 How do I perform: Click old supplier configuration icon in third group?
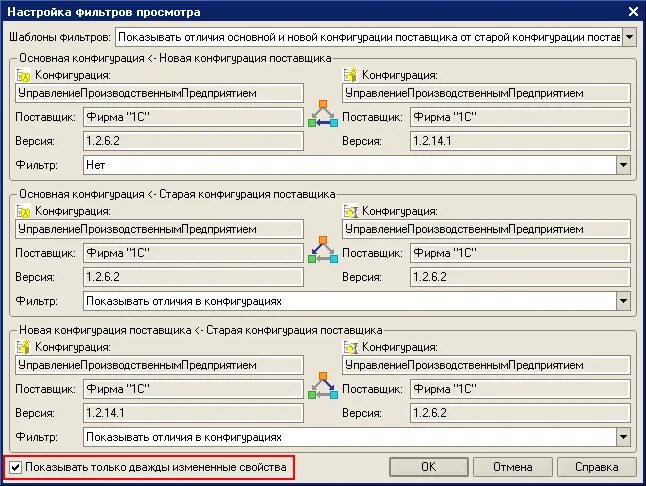tap(350, 347)
